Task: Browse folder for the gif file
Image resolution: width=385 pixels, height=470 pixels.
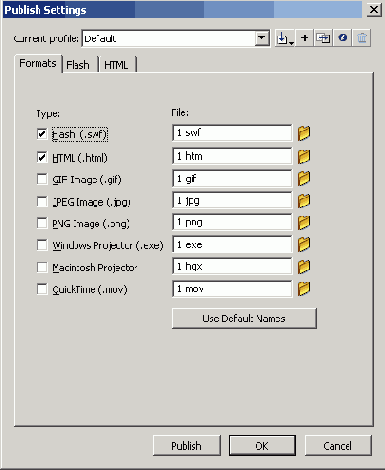Action: (304, 179)
